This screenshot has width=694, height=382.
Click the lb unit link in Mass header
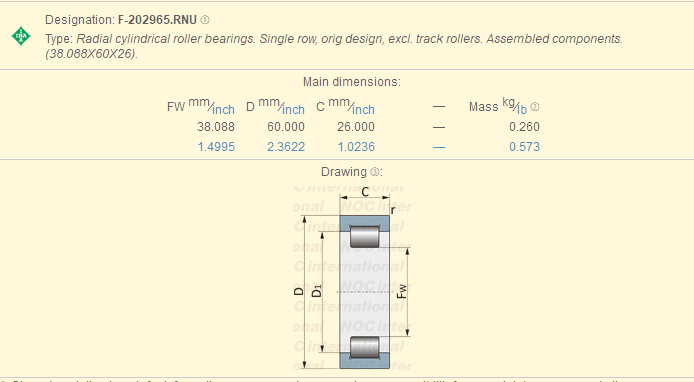point(522,109)
